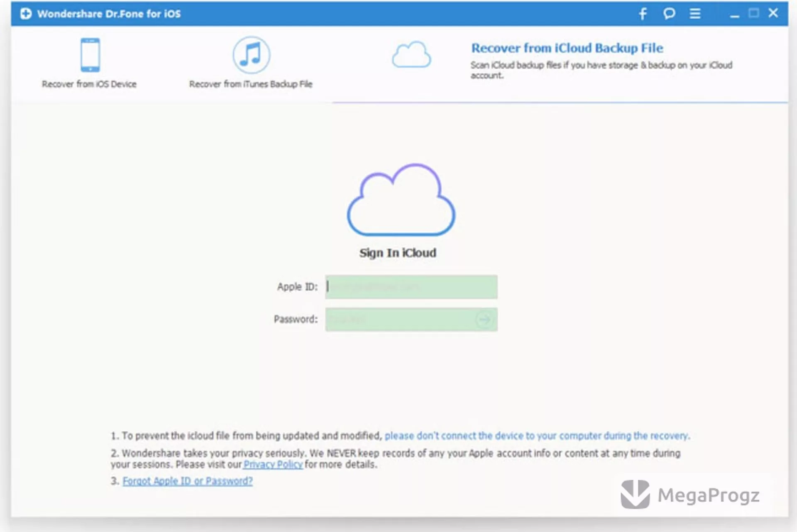Click the Dr.Fone plus logo icon
Image resolution: width=797 pixels, height=532 pixels.
coord(26,14)
